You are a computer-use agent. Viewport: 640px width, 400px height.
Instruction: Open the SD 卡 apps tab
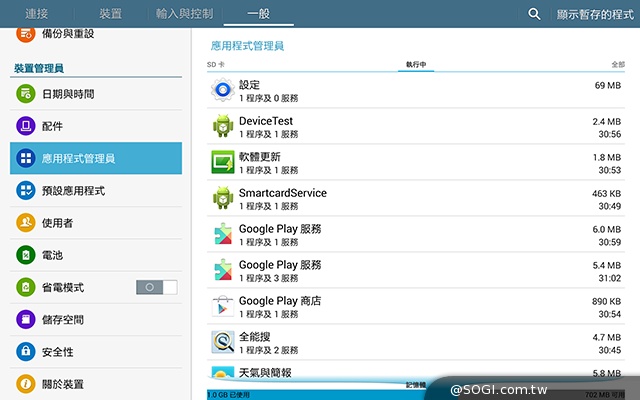[x=216, y=64]
